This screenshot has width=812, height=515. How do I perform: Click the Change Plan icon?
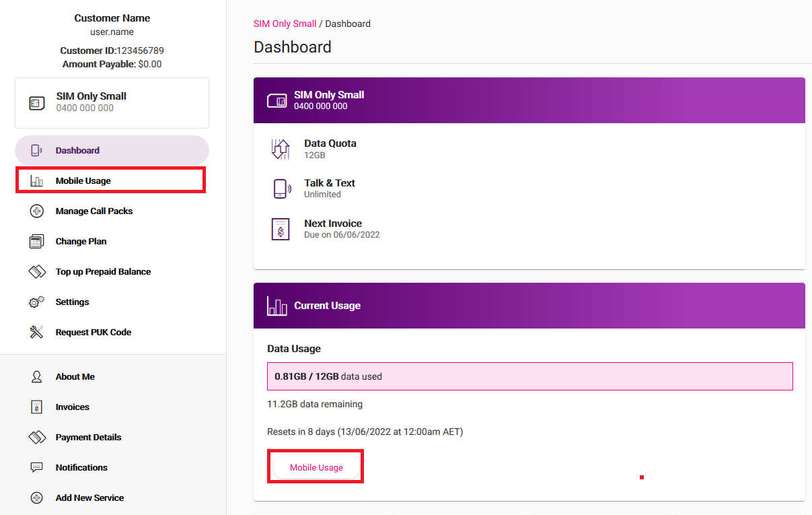(x=37, y=242)
